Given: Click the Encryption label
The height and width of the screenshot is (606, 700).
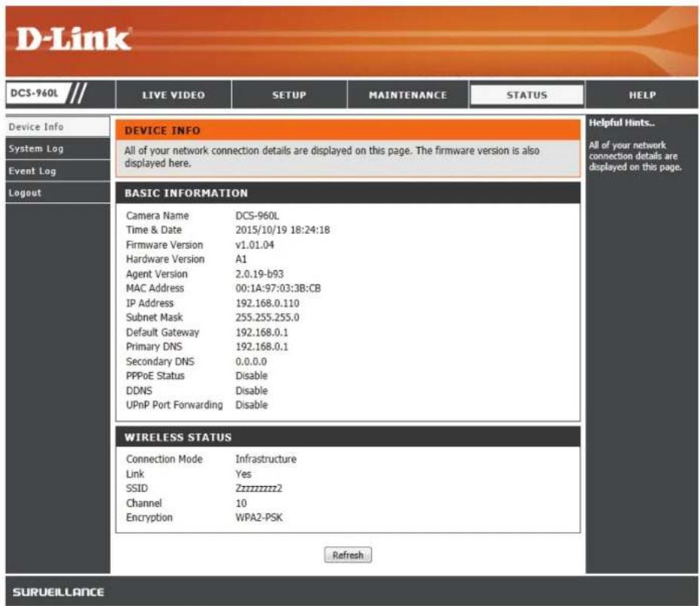Looking at the screenshot, I should click(x=149, y=518).
